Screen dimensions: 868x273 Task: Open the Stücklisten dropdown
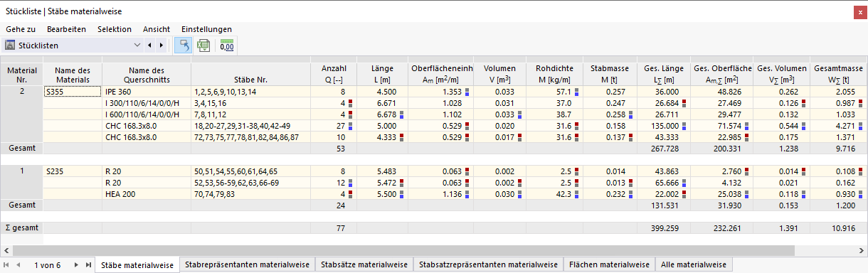click(x=137, y=45)
